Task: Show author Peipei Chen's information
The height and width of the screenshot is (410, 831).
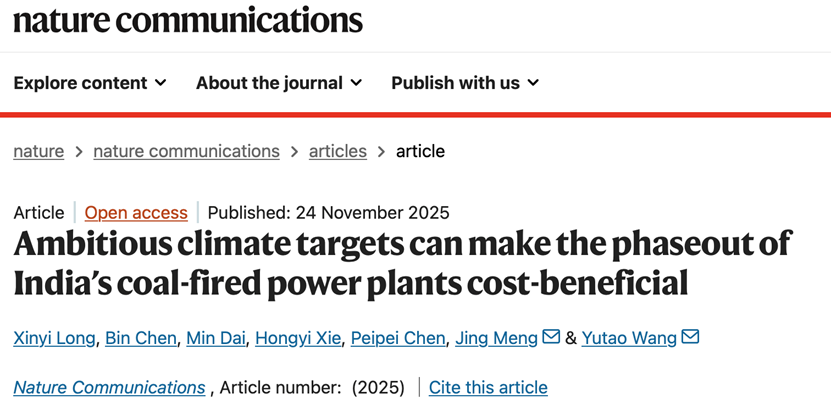Action: pyautogui.click(x=397, y=338)
